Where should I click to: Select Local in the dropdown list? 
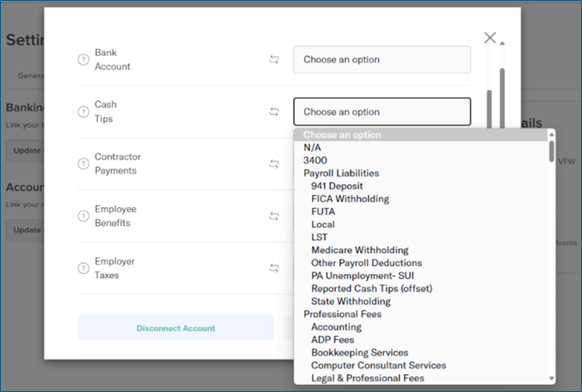[x=421, y=225]
